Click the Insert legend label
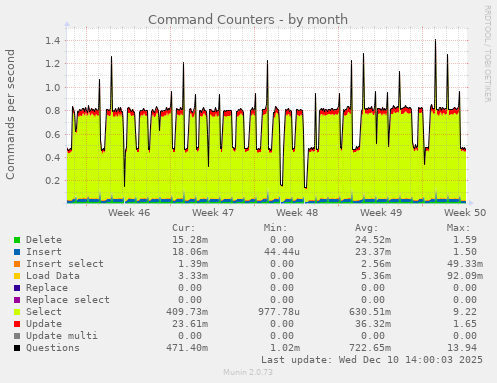 pos(44,252)
